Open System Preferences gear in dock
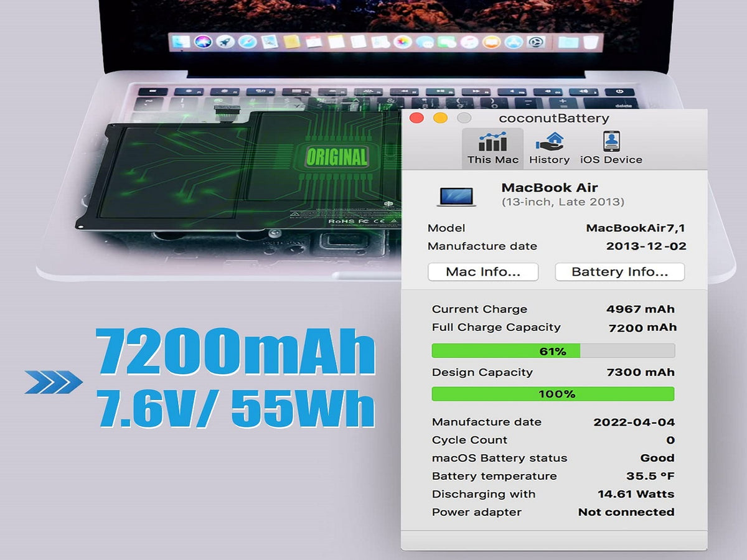The image size is (747, 560). (x=535, y=42)
